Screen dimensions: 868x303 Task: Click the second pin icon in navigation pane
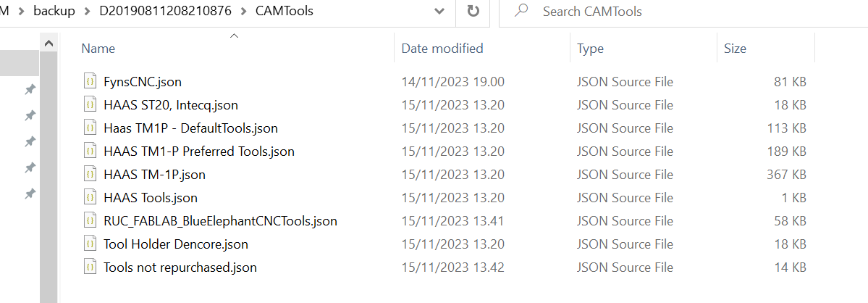click(30, 115)
